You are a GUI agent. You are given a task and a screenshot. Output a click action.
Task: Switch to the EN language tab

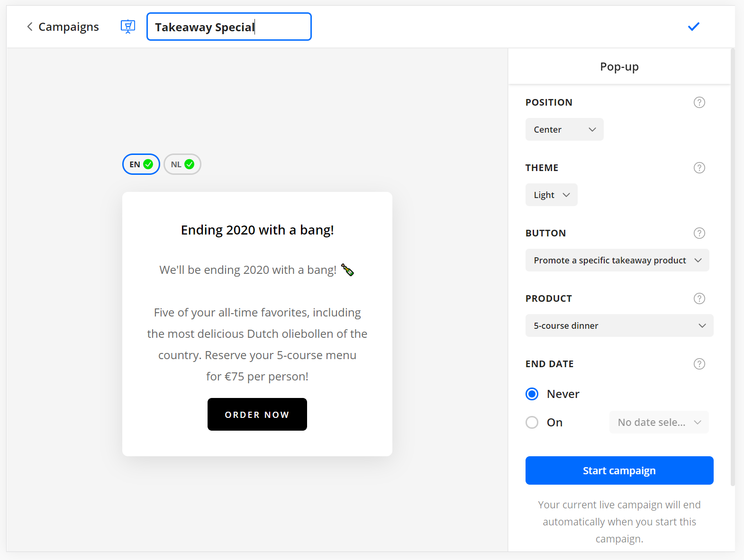(141, 164)
